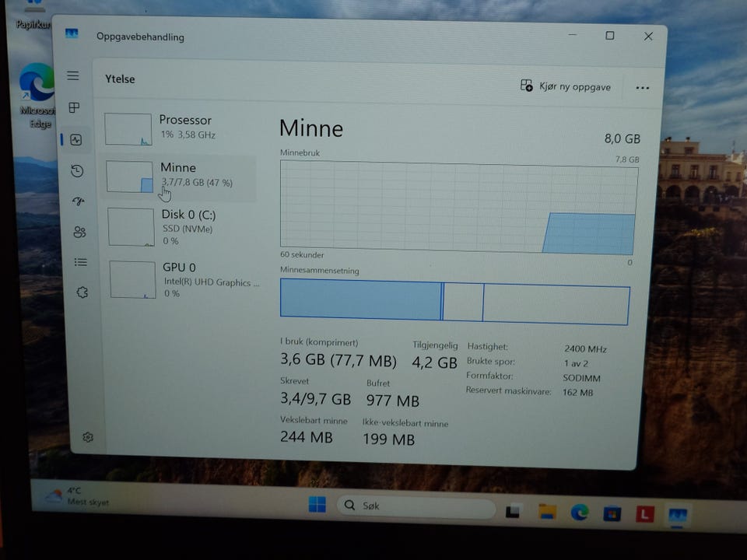Close the Oppgavebehandling window

tap(648, 37)
